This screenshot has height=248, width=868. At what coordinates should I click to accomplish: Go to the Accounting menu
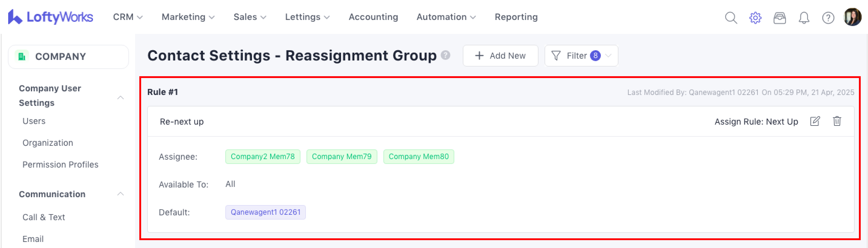pos(373,17)
